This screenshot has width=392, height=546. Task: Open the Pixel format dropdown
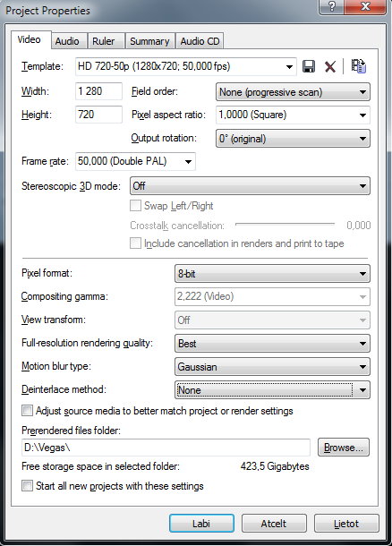[x=272, y=274]
